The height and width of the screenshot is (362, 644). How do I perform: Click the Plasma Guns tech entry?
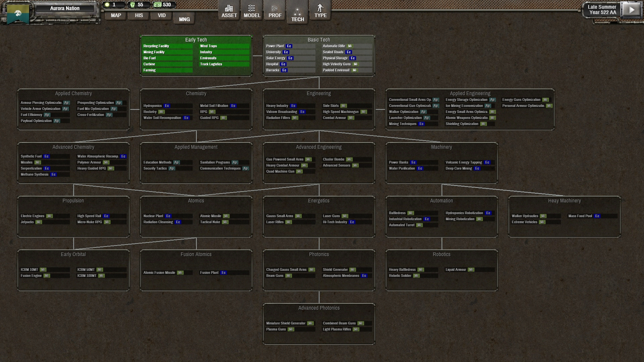(x=276, y=329)
